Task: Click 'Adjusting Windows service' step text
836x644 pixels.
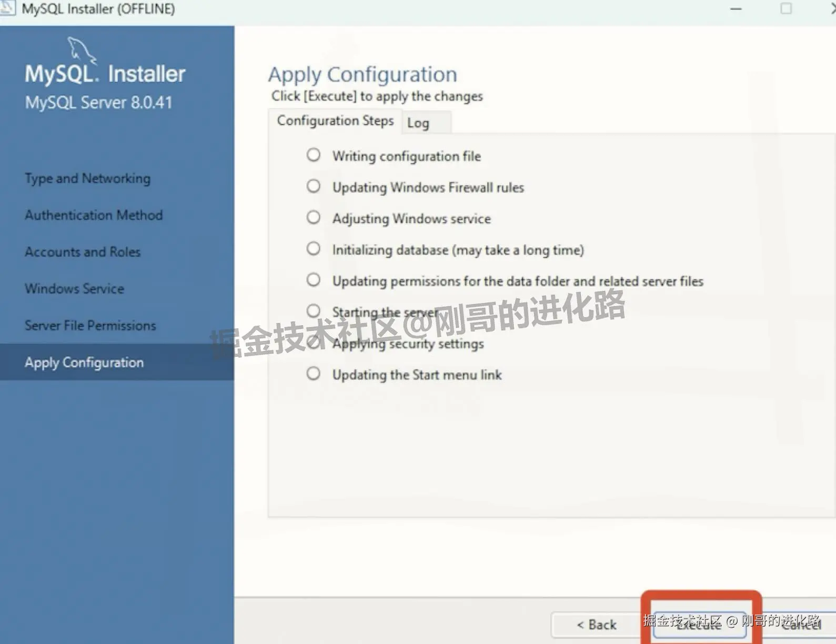Action: click(x=411, y=218)
